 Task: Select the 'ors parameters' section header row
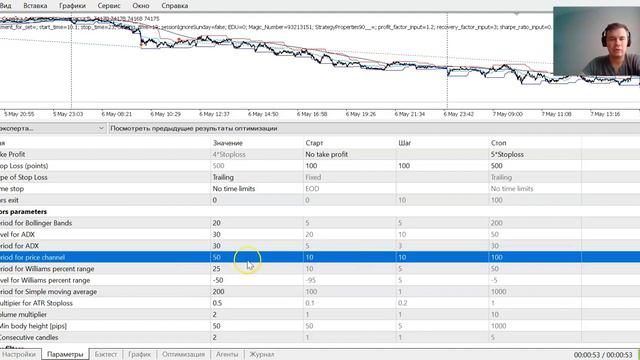click(x=320, y=211)
